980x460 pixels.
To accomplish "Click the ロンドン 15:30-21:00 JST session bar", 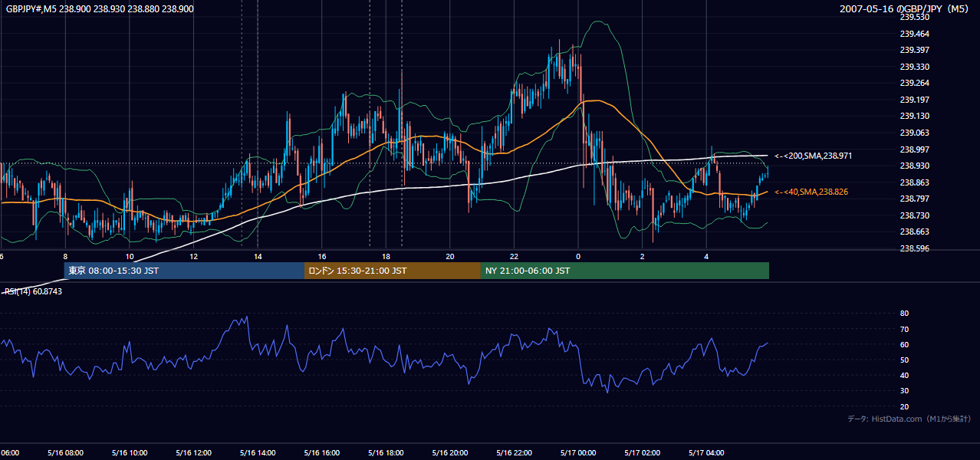I will point(393,271).
